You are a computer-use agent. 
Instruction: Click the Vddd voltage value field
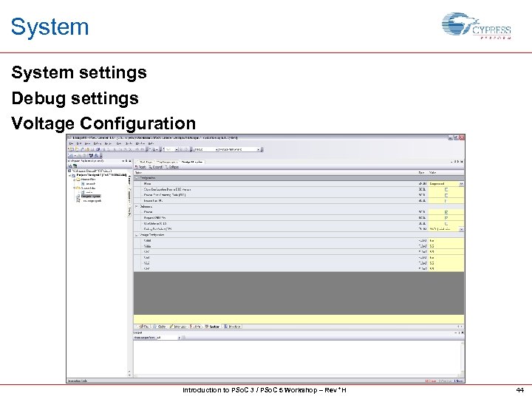(446, 241)
